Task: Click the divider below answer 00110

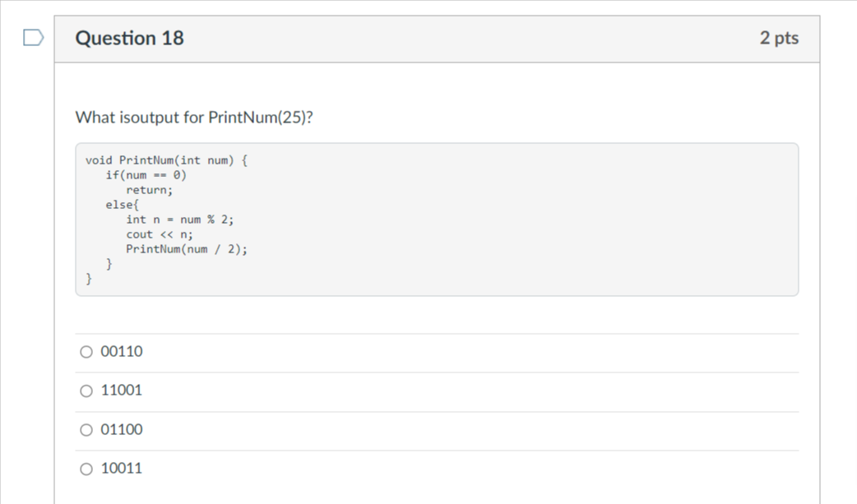Action: point(437,371)
